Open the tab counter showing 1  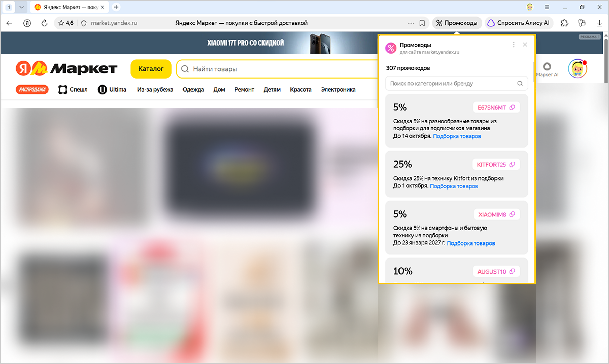(x=9, y=7)
